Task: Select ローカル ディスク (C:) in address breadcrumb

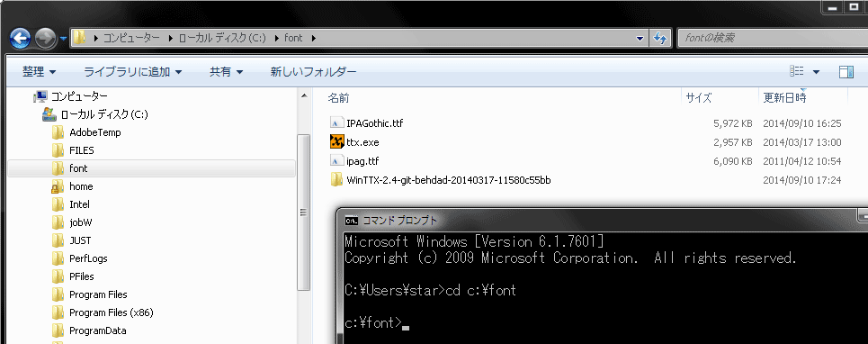Action: coord(222,38)
